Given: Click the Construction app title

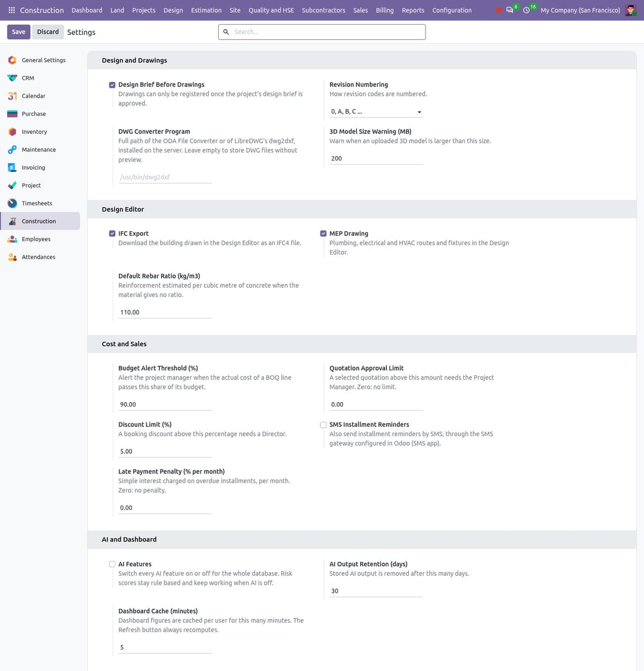Looking at the screenshot, I should (42, 10).
